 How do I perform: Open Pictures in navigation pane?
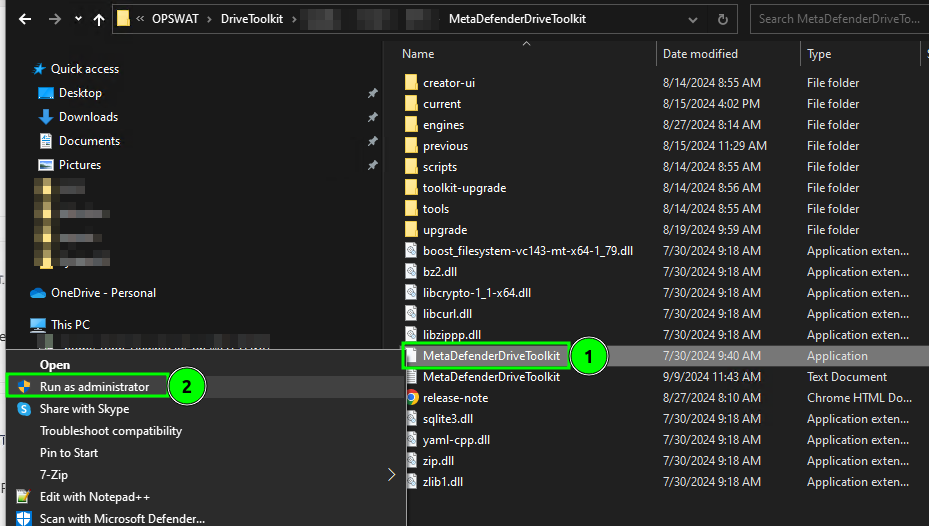(80, 165)
